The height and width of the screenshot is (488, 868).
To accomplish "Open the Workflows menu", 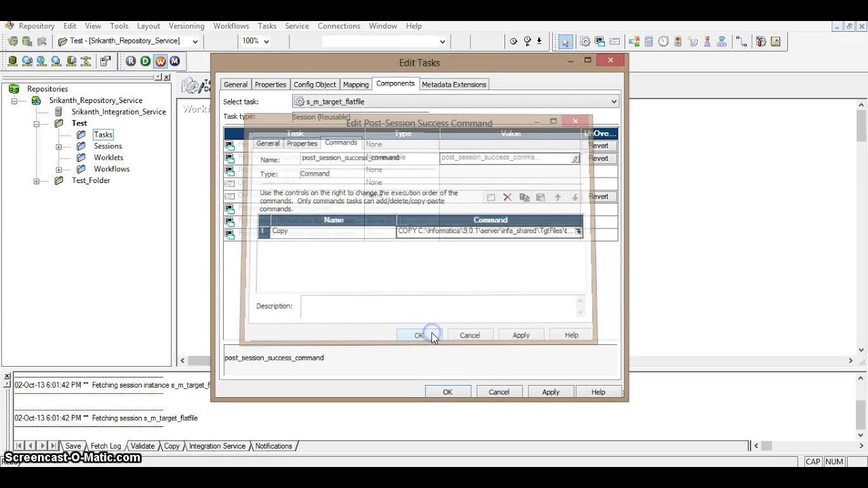I will (x=231, y=26).
